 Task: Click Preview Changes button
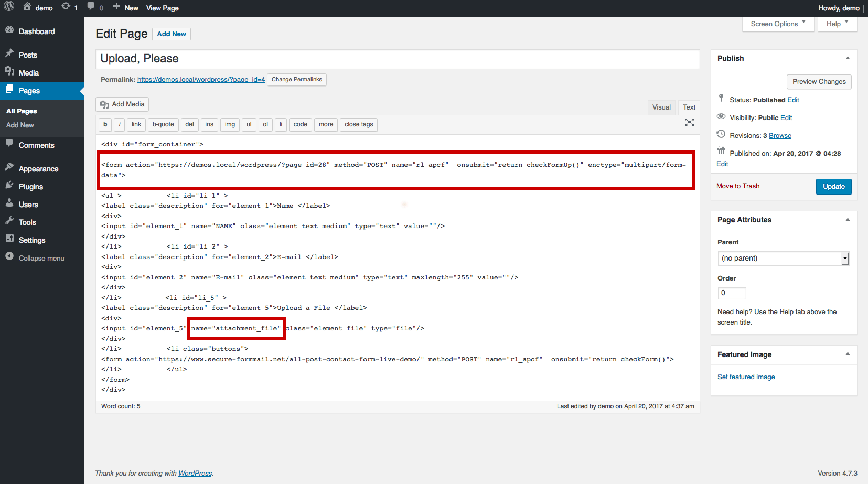click(x=819, y=82)
